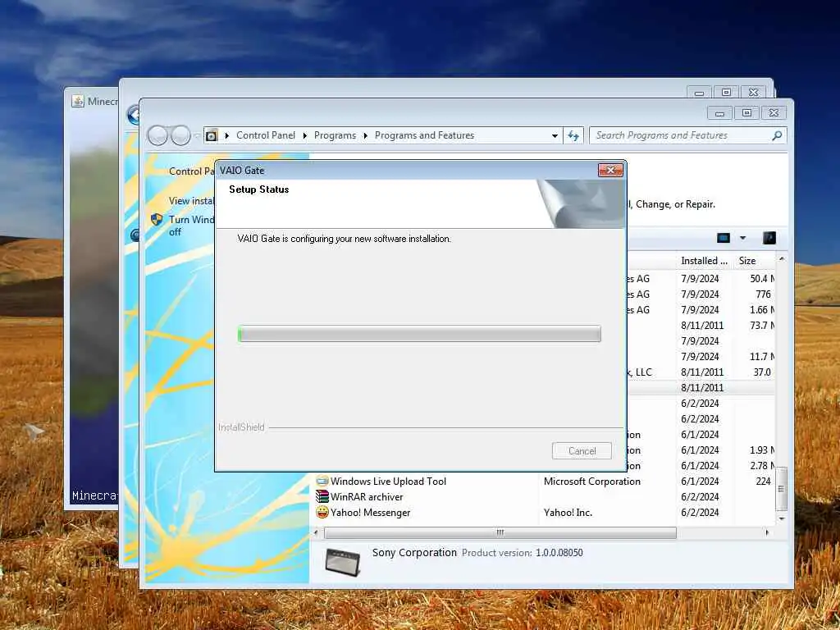Click the vertical scrollbar thumb of the list

pos(782,489)
